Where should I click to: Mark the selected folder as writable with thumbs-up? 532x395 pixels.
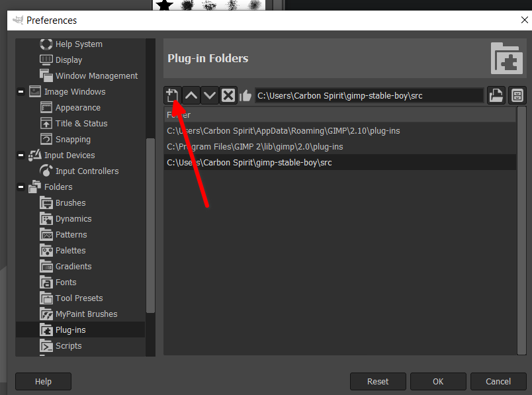(x=245, y=95)
